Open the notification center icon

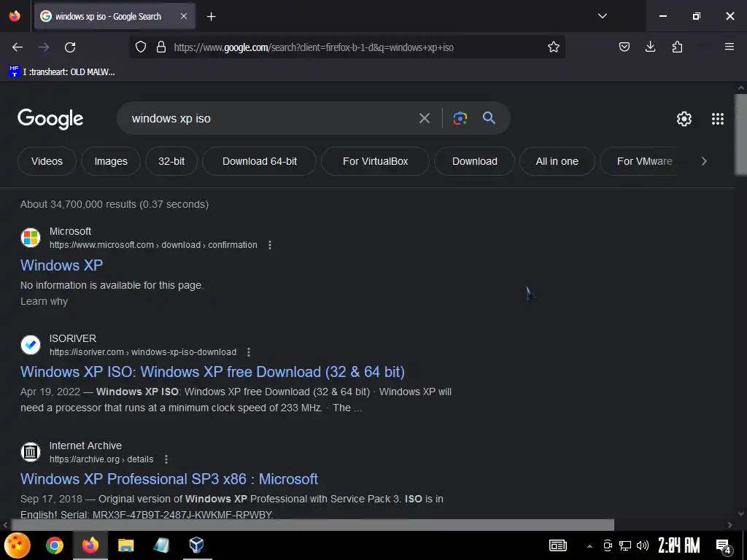[x=723, y=545]
